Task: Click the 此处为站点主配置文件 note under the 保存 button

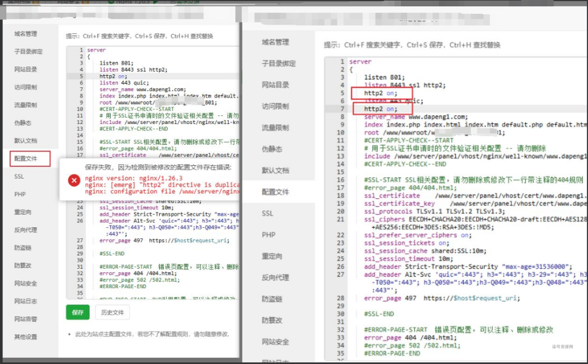Action: point(152,334)
